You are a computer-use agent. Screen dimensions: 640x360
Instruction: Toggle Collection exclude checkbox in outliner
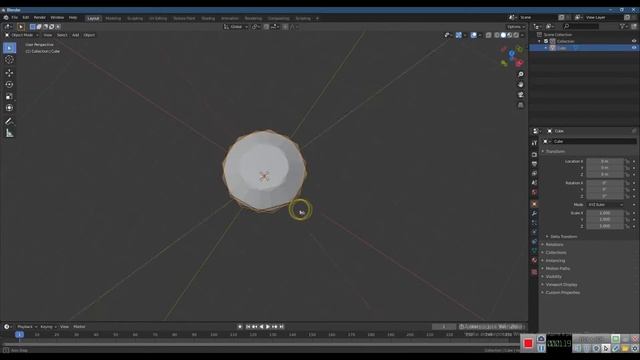pos(546,41)
